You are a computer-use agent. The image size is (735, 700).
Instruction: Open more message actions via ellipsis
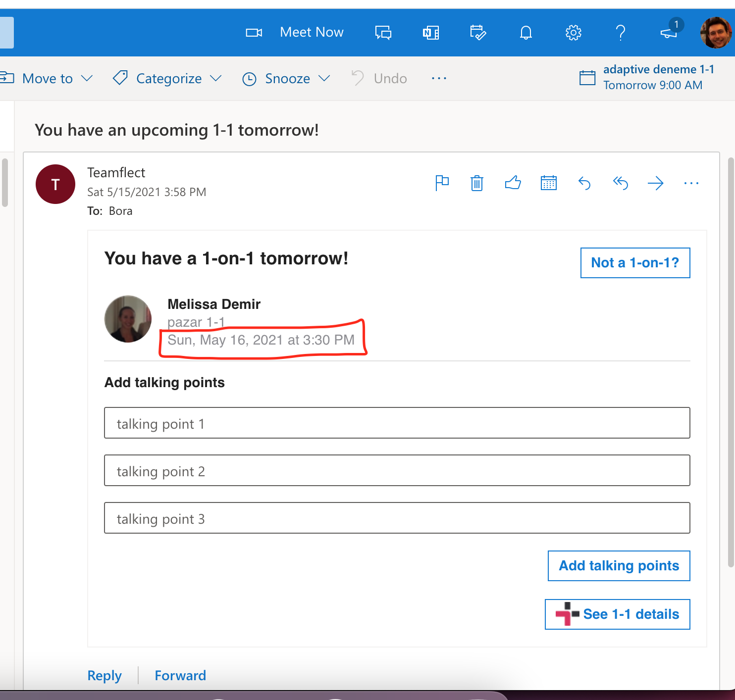pos(691,183)
